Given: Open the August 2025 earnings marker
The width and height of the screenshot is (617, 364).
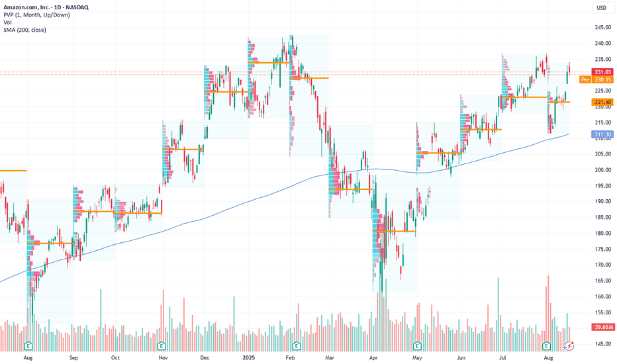Looking at the screenshot, I should pos(546,346).
